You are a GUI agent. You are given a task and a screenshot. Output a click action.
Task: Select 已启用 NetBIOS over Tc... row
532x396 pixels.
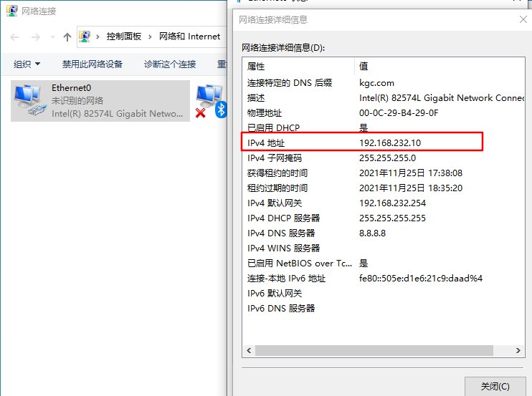pos(384,264)
